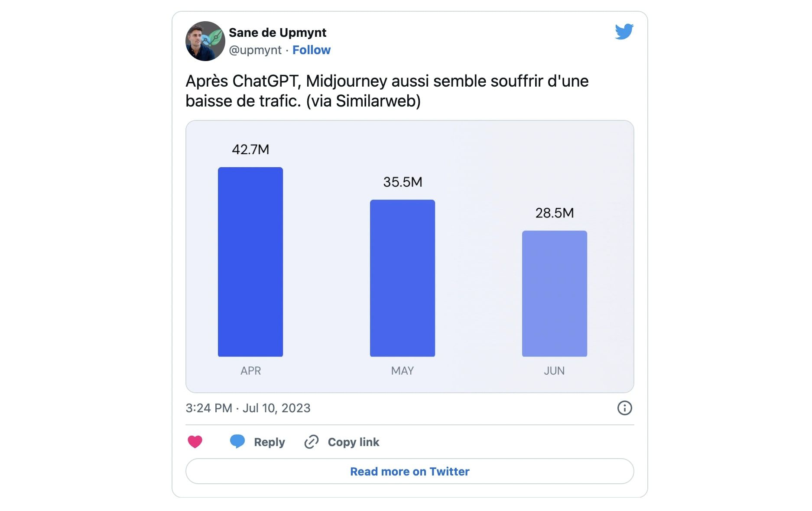Like the tweet with the heart icon
Viewport: 812px width, 511px height.
point(195,442)
